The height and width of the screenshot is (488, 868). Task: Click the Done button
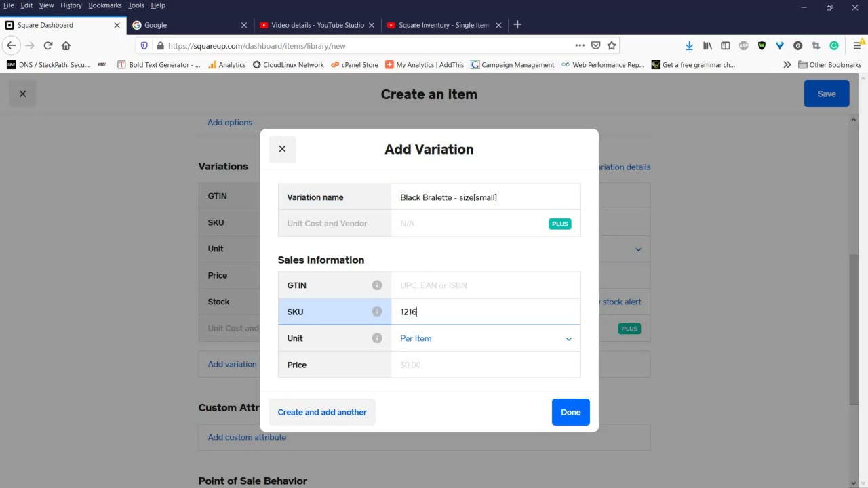571,412
